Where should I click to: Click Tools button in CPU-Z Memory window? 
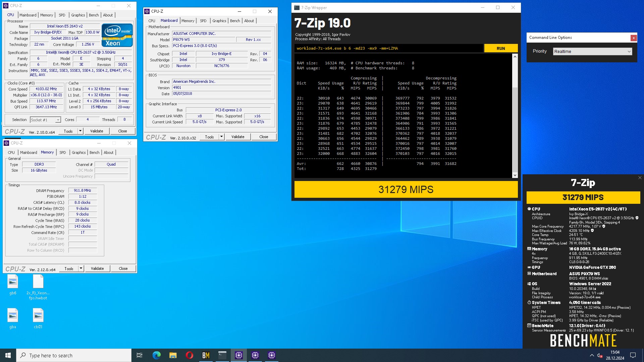coord(69,268)
